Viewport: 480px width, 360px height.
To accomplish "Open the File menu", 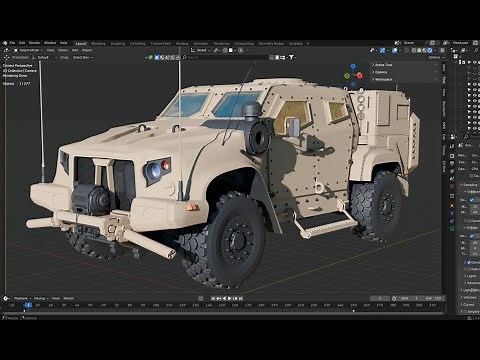I will (12, 43).
